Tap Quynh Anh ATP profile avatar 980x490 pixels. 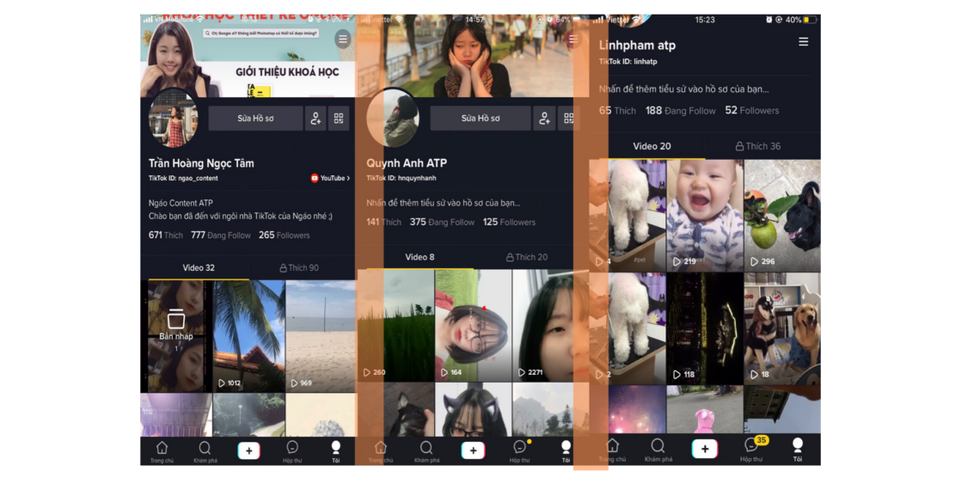coord(393,118)
